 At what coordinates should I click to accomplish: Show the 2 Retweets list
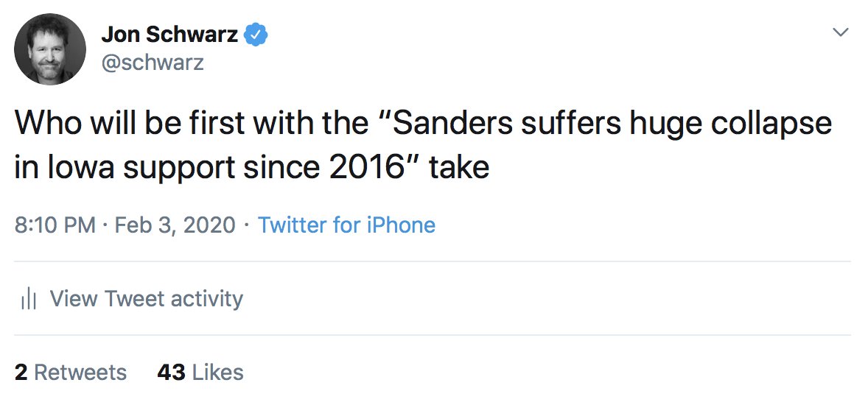pos(70,373)
